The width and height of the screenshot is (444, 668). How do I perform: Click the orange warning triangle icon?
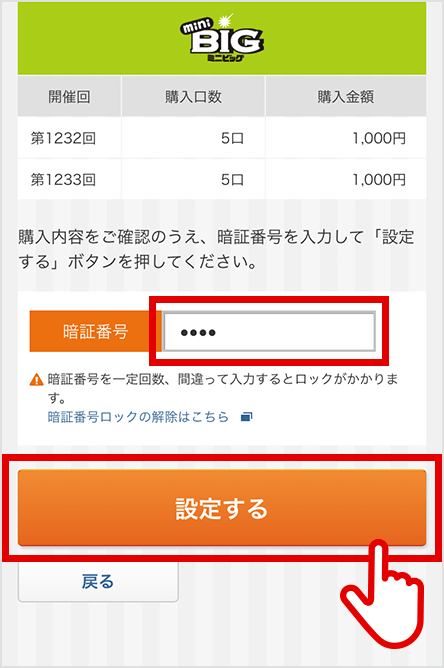pos(37,379)
